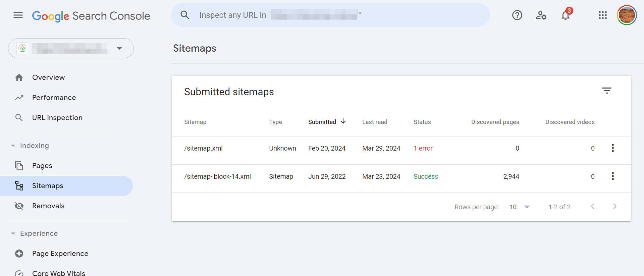Open more options for sitemap-iblock-14.xml row
This screenshot has width=644, height=276.
(x=612, y=176)
